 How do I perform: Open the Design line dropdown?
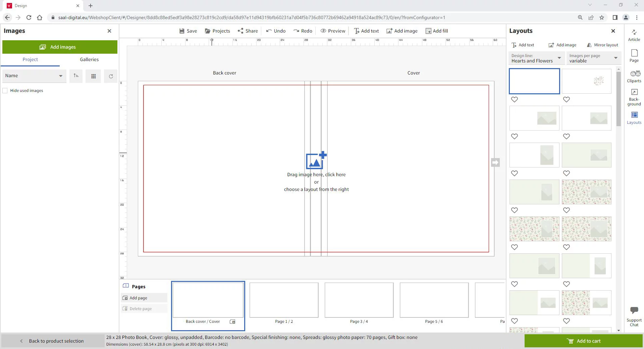(x=536, y=58)
